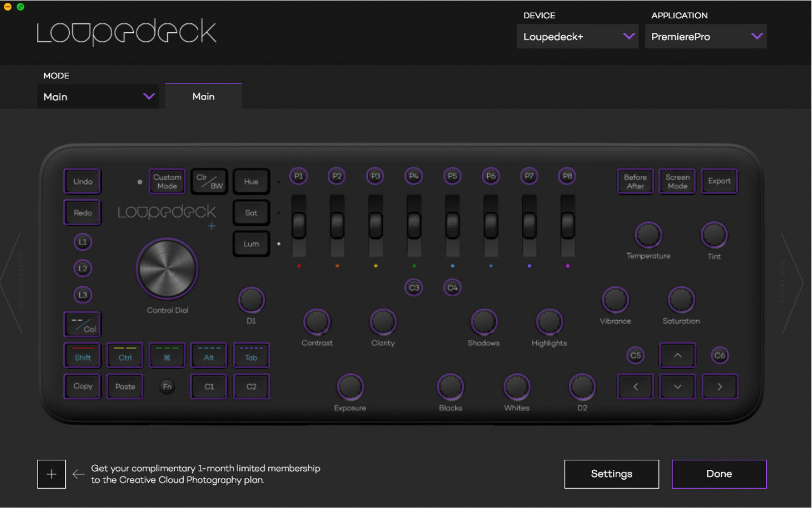Click the Clarity knob
Viewport: 812px width, 508px height.
(383, 322)
